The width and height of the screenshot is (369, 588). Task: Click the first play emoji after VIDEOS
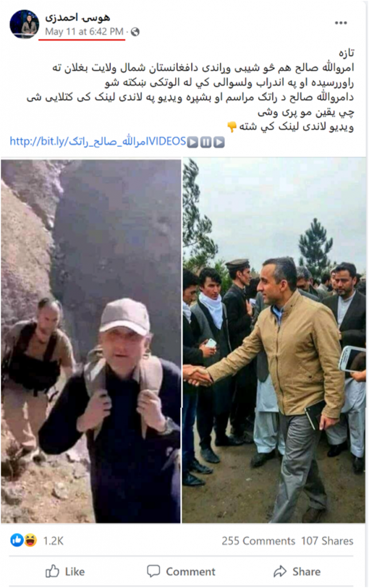pyautogui.click(x=192, y=142)
